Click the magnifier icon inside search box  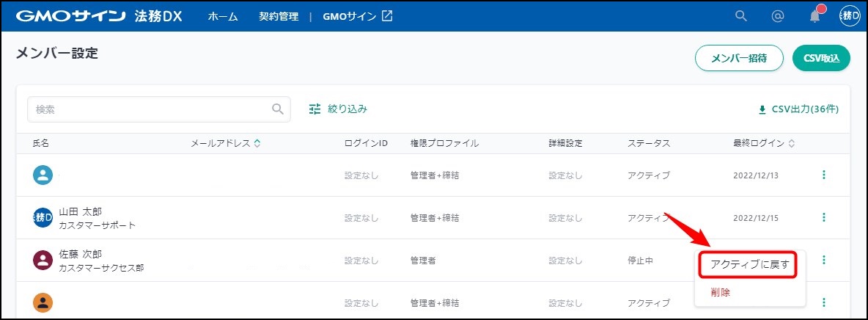coord(278,109)
